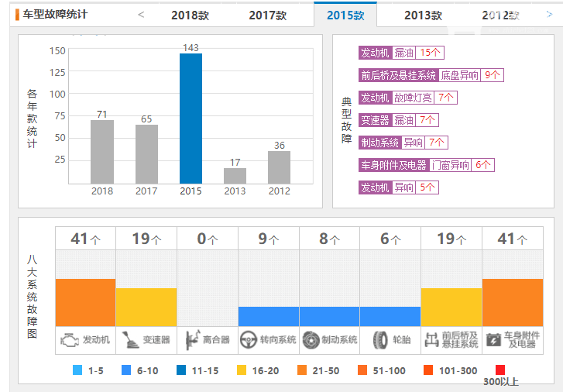Select the gearbox (变速器) shifter icon
Image resolution: width=563 pixels, height=392 pixels.
tap(130, 340)
